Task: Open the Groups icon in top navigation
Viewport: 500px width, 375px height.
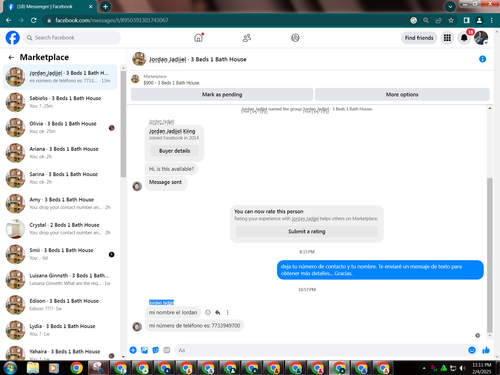Action: [295, 38]
